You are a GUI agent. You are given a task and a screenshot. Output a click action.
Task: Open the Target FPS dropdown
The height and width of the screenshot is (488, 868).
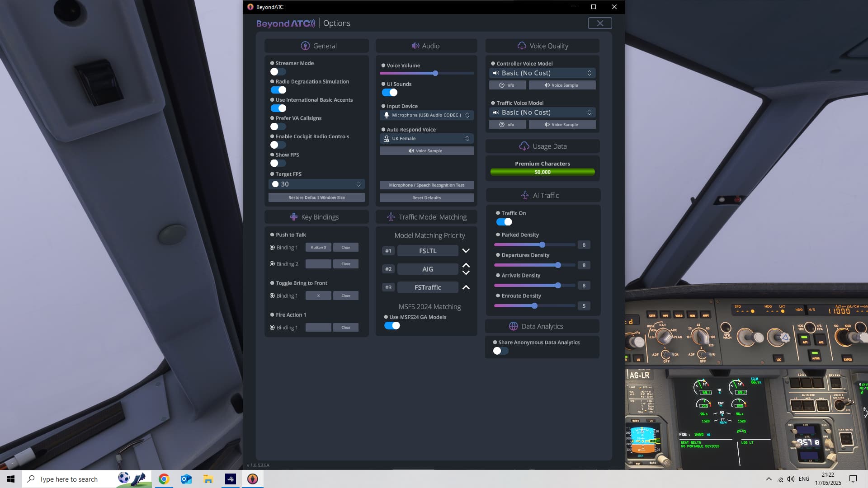tap(316, 184)
